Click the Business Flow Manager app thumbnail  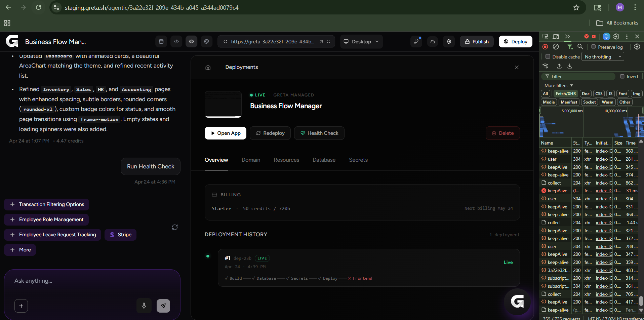(x=223, y=105)
